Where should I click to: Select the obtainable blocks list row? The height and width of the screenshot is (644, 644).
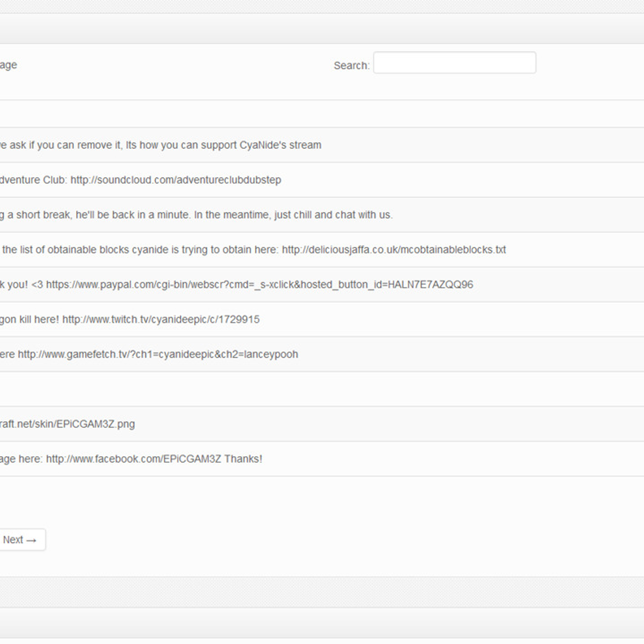pos(322,250)
